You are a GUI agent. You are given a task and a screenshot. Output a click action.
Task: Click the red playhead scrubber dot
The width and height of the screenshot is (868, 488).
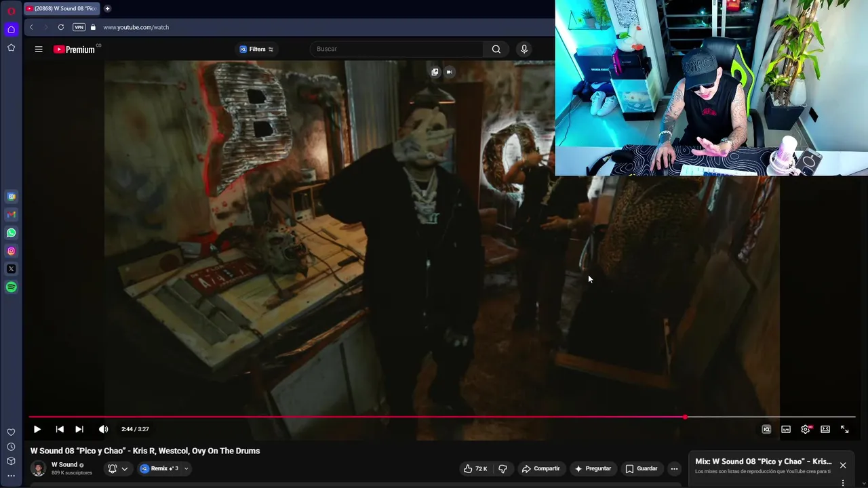coord(685,417)
